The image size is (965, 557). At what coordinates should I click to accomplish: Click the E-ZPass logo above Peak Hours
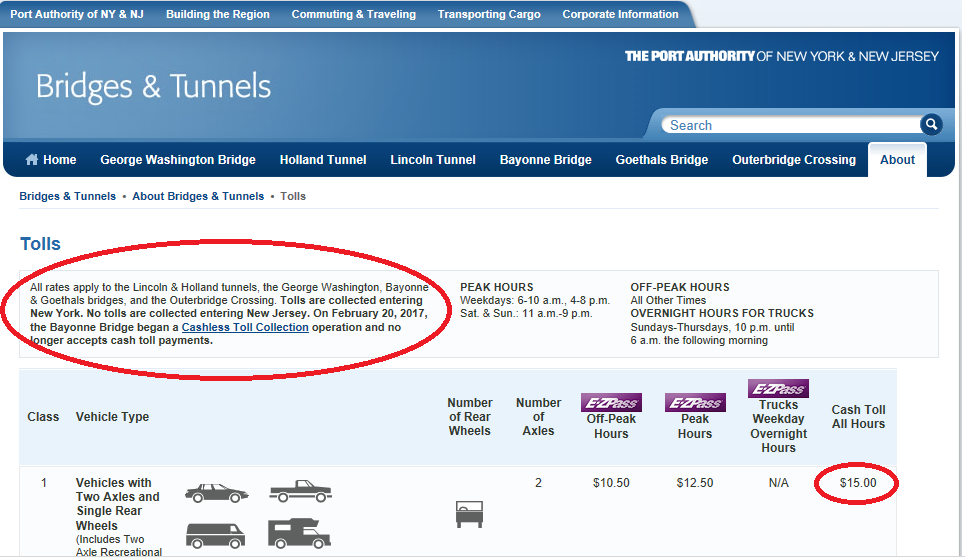(x=695, y=403)
